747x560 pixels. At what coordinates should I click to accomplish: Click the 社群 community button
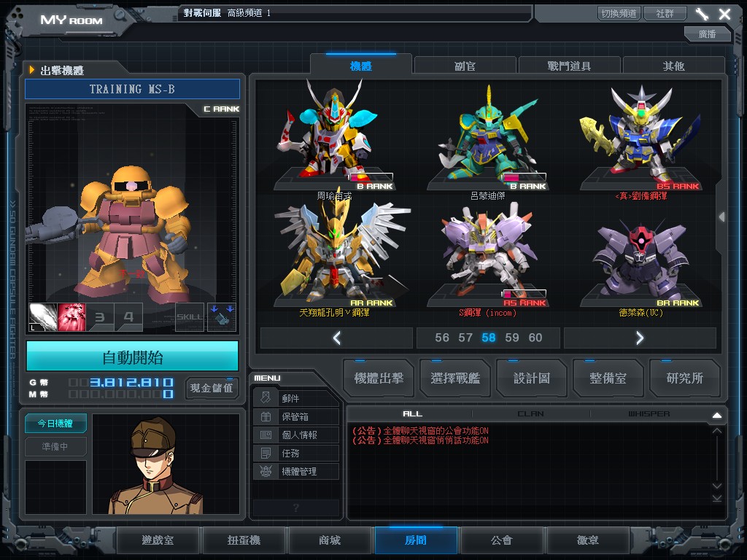665,13
